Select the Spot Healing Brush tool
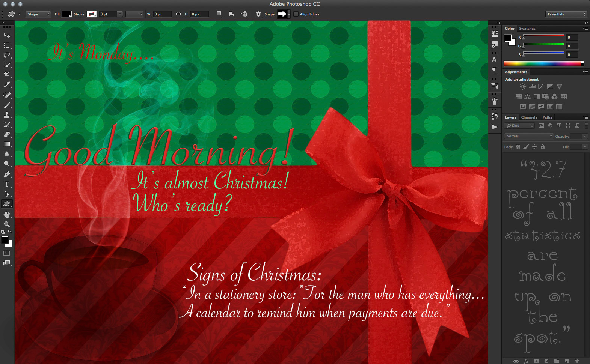 point(7,95)
